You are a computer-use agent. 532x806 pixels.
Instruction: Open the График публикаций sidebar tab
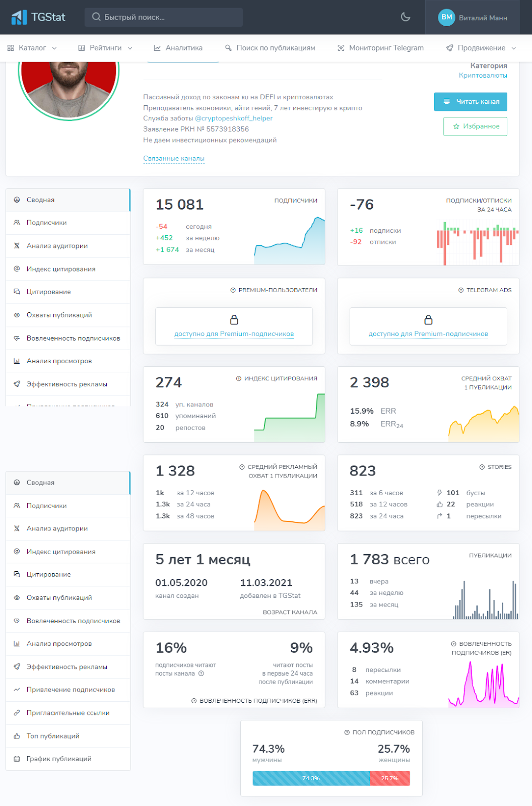(x=68, y=759)
